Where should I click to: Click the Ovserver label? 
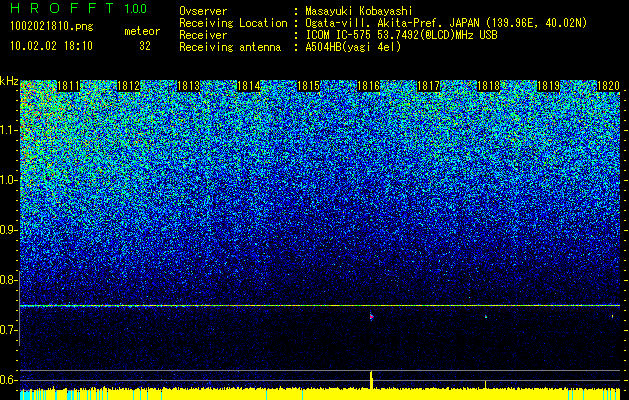point(203,11)
